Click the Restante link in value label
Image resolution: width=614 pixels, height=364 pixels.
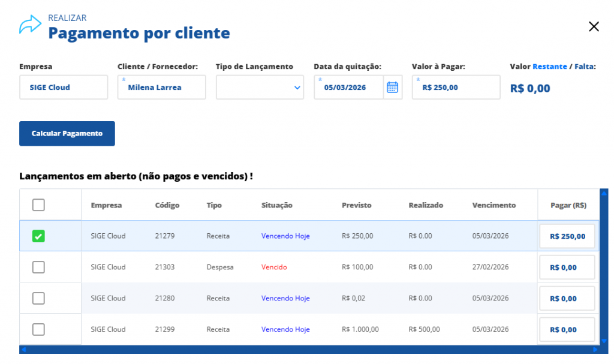(x=549, y=67)
